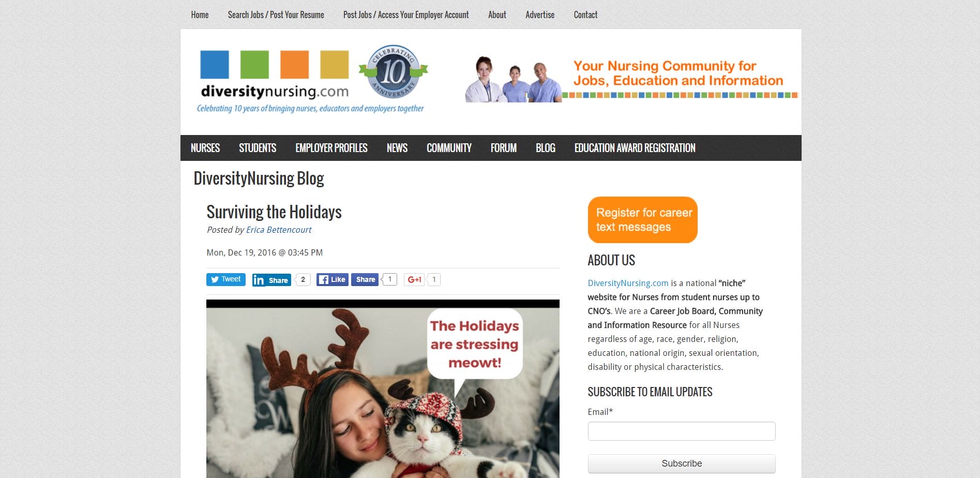Like the post on Facebook

click(332, 279)
